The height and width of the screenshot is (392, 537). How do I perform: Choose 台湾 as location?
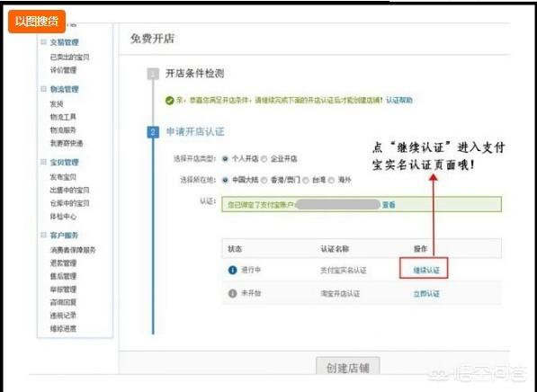(x=306, y=180)
